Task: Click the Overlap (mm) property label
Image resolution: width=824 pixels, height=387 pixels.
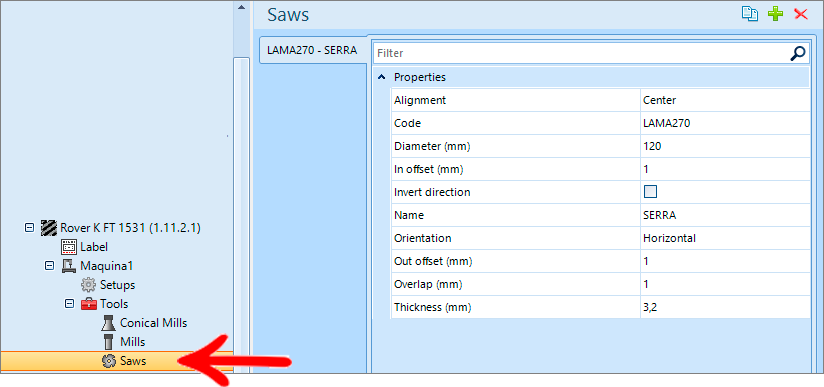Action: point(429,284)
